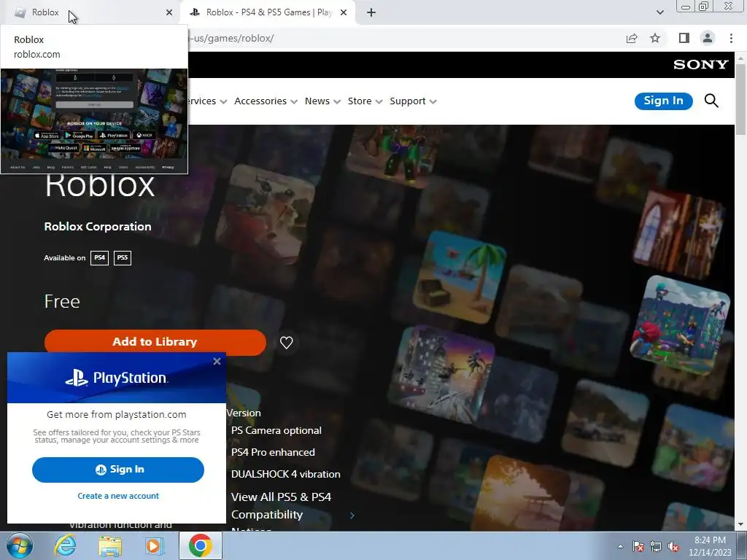The height and width of the screenshot is (560, 747).
Task: Click the Roblox Corporation publisher text
Action: click(x=98, y=227)
